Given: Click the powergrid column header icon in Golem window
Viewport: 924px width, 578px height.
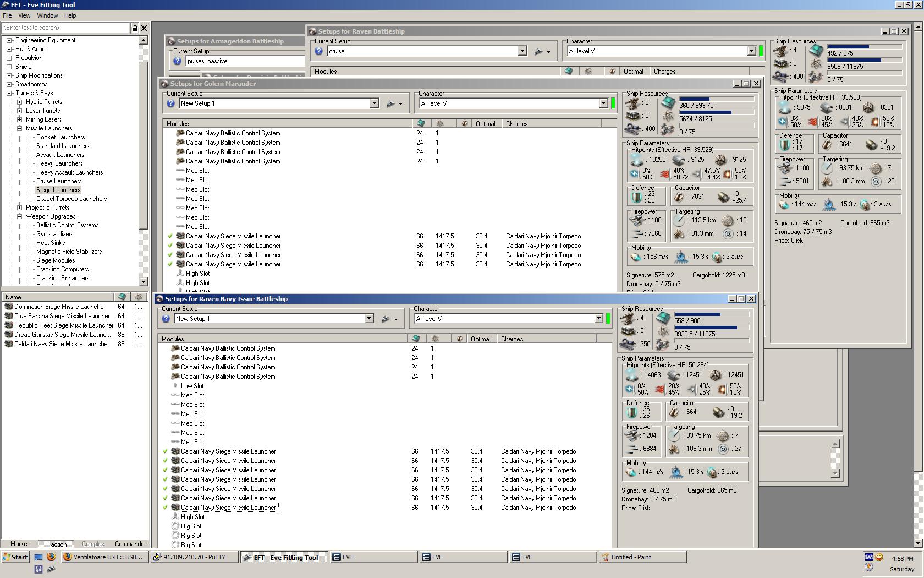Looking at the screenshot, I should coord(440,124).
